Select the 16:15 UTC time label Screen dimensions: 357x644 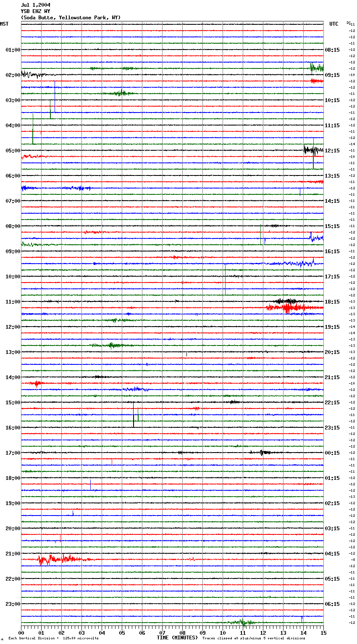click(x=332, y=251)
